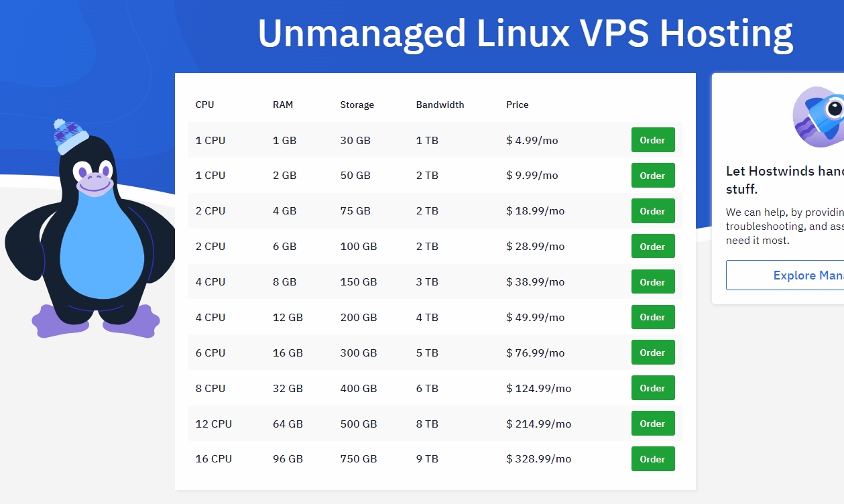This screenshot has height=504, width=844.
Task: Order the $328.99/mo 16 CPU plan
Action: 652,459
